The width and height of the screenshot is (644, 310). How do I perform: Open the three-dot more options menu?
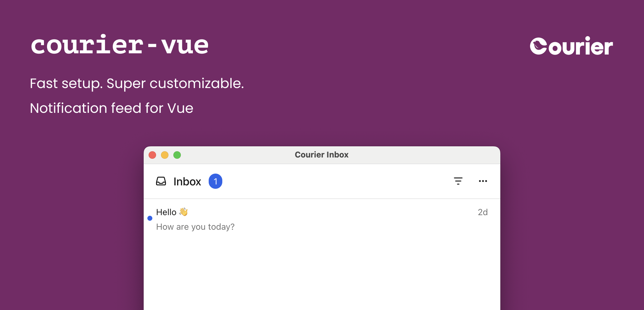point(483,181)
